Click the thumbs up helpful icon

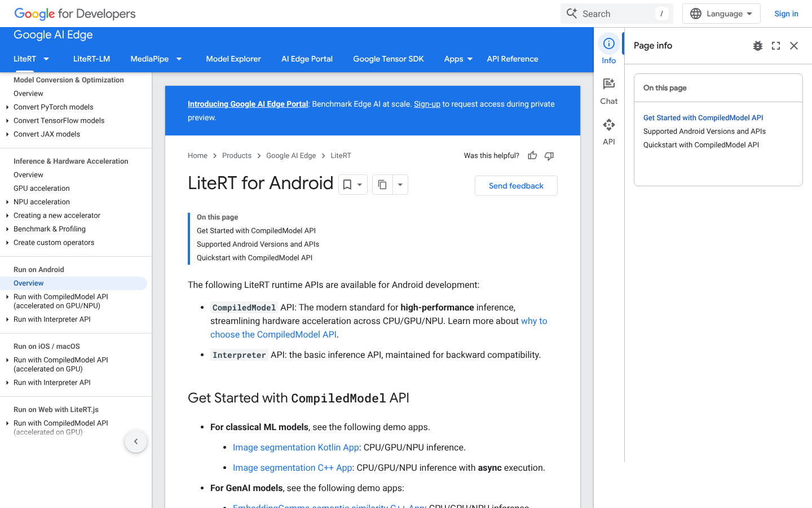coord(532,156)
